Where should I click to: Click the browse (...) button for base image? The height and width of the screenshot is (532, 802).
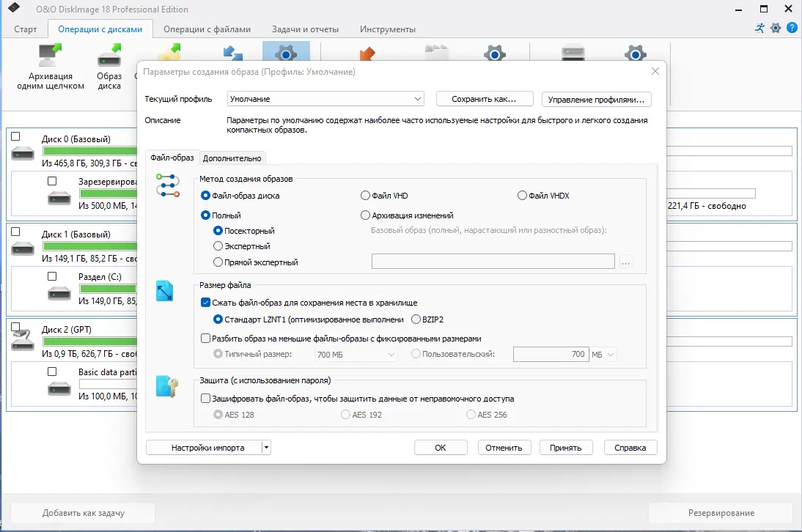coord(625,262)
